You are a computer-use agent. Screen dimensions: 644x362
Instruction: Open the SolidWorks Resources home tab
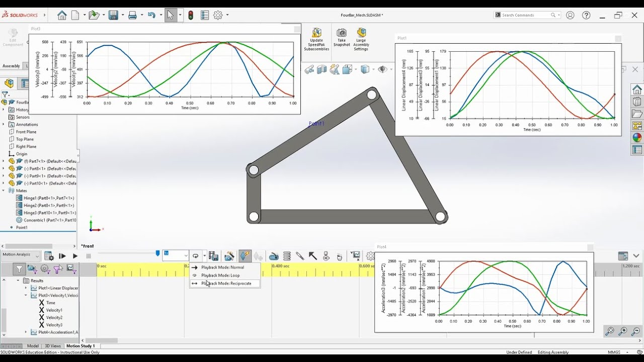pyautogui.click(x=637, y=89)
